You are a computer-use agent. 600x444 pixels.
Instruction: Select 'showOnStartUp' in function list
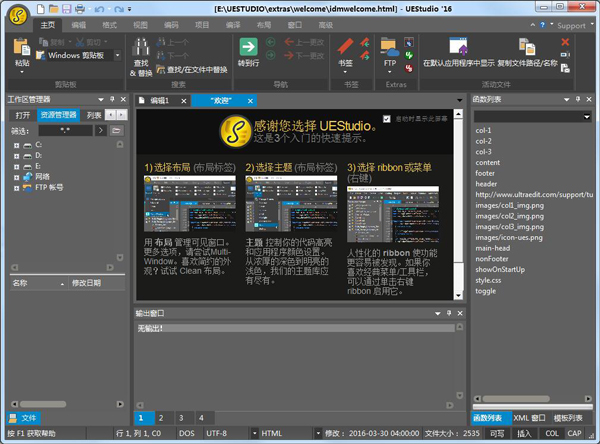(500, 269)
